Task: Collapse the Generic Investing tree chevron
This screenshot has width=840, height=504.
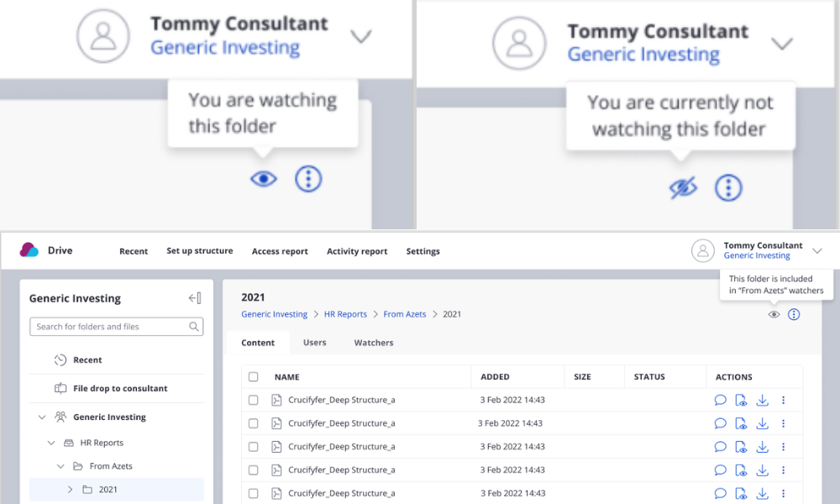Action: point(42,417)
